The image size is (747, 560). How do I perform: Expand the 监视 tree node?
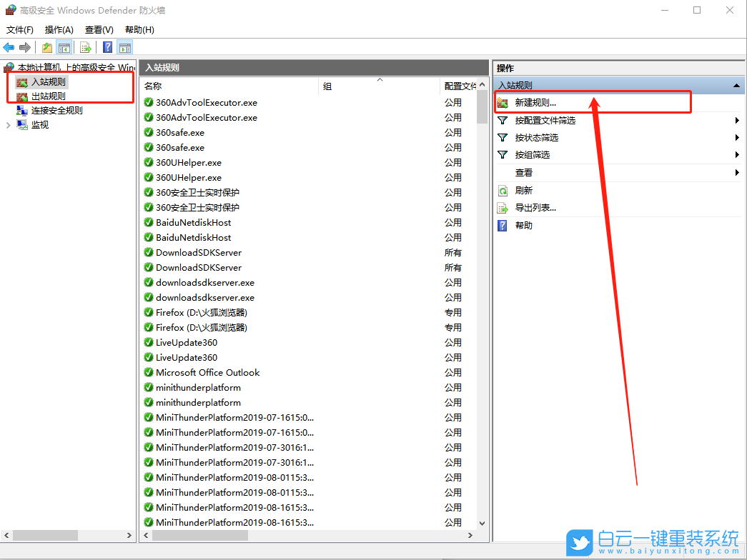point(9,125)
